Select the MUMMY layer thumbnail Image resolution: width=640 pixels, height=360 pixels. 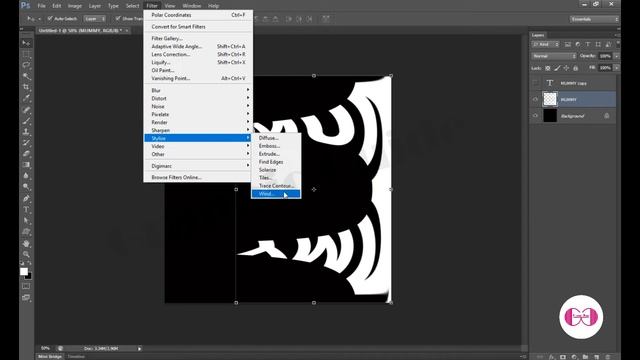tap(550, 99)
